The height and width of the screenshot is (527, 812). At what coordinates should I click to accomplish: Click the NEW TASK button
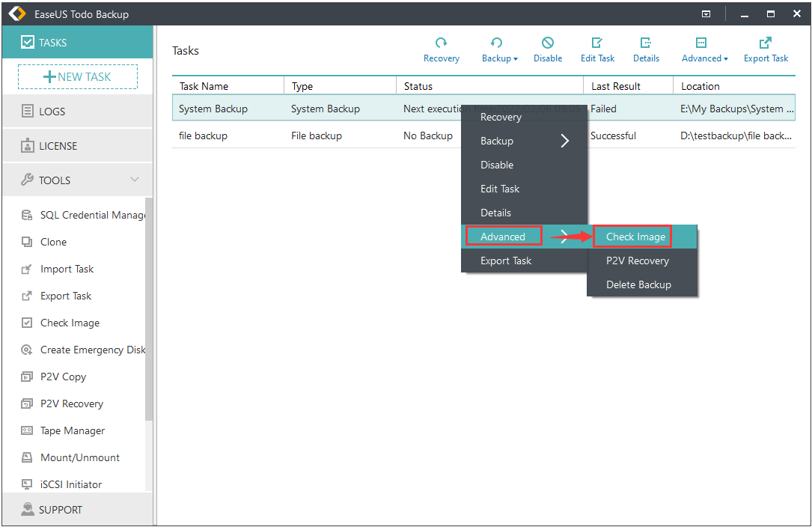[78, 76]
